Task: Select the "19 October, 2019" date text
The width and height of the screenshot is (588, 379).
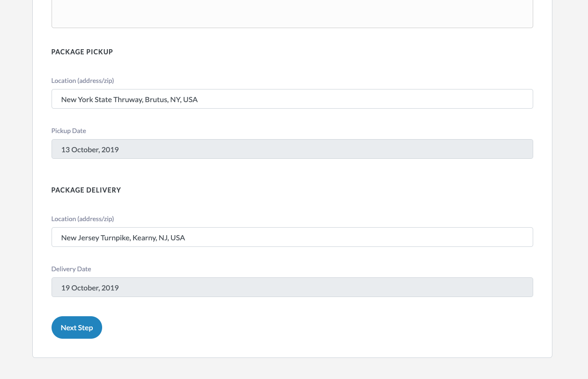Action: coord(90,288)
